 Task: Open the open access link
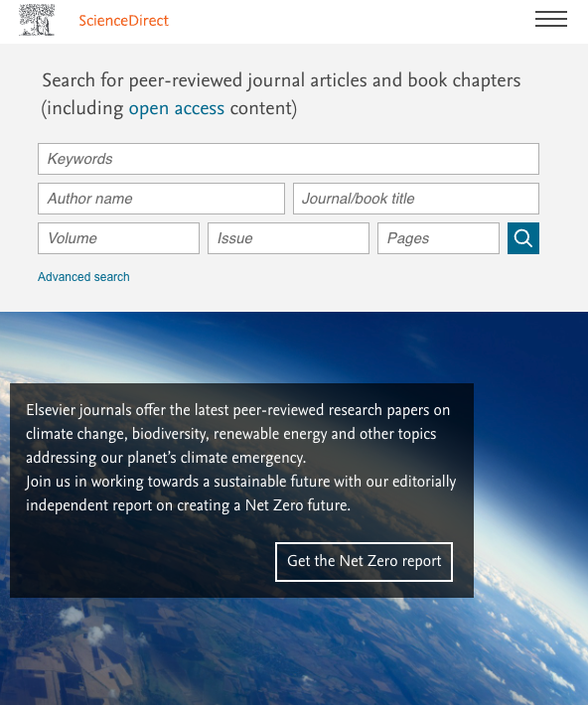(x=177, y=108)
